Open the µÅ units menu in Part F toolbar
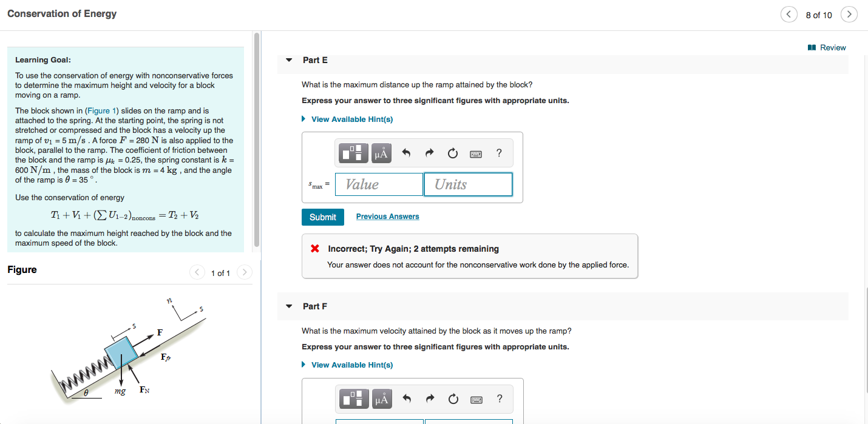Image resolution: width=868 pixels, height=424 pixels. [381, 399]
